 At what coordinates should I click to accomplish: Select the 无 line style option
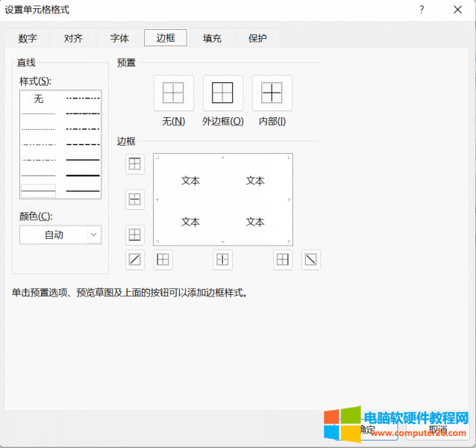[x=38, y=98]
